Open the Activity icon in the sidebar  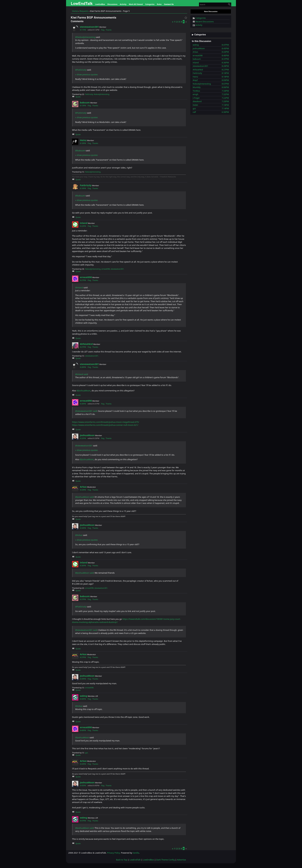point(194,25)
